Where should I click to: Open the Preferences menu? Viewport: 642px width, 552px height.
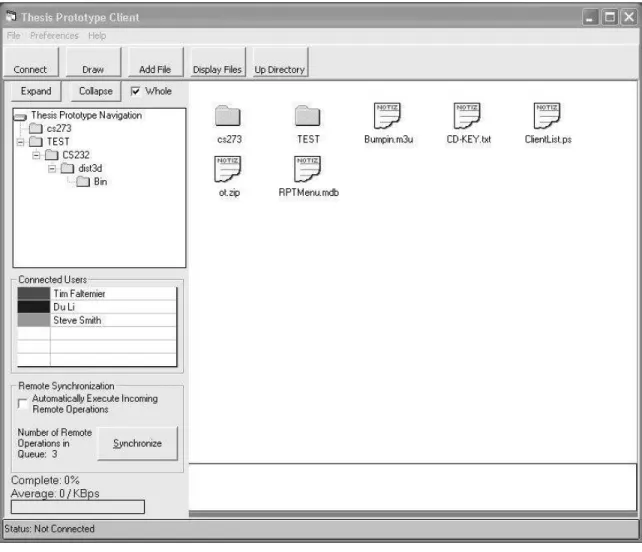coord(54,36)
